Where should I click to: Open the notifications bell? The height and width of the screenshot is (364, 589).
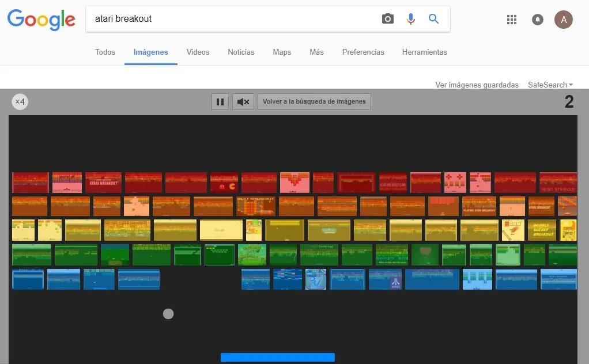(x=537, y=20)
